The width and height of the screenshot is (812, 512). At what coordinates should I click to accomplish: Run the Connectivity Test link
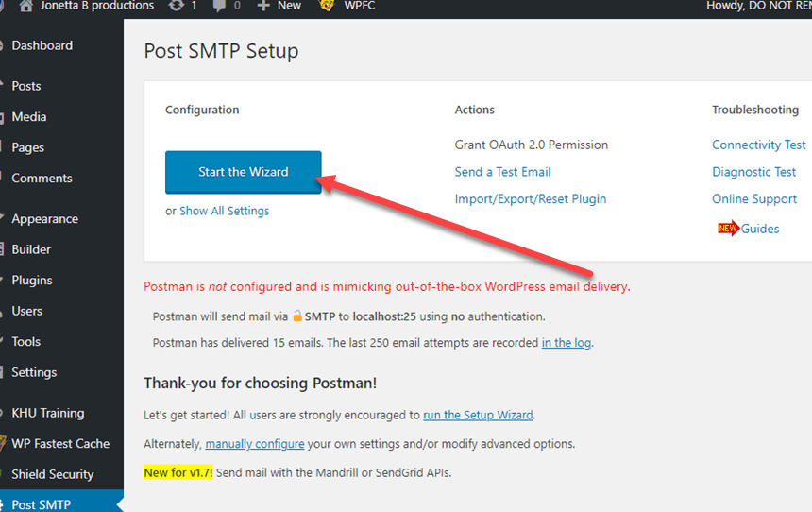759,145
